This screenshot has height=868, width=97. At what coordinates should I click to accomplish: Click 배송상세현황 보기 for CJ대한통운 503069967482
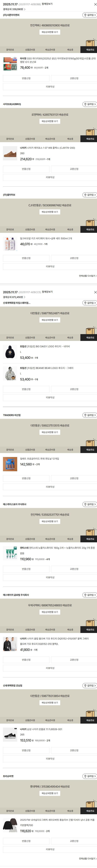(x=50, y=212)
